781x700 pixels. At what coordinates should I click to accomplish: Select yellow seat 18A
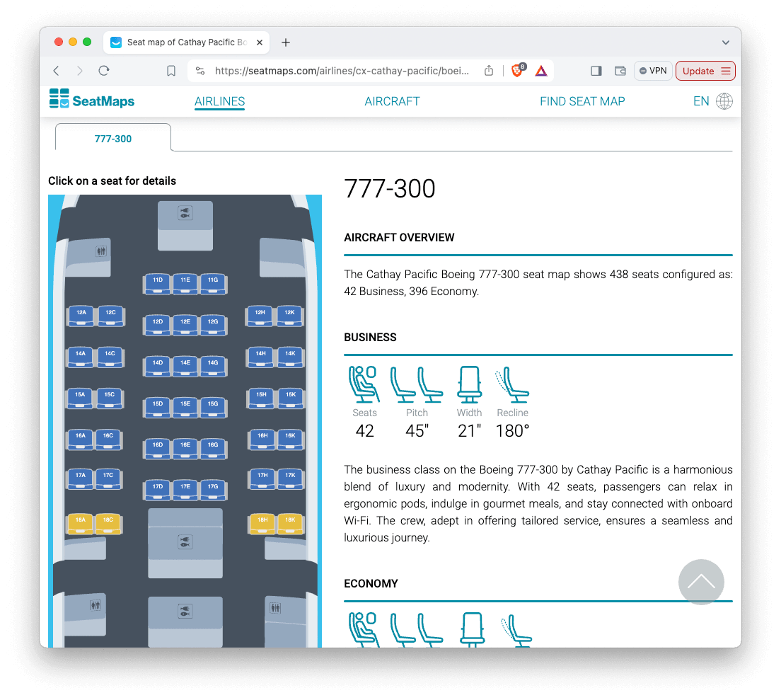click(81, 524)
